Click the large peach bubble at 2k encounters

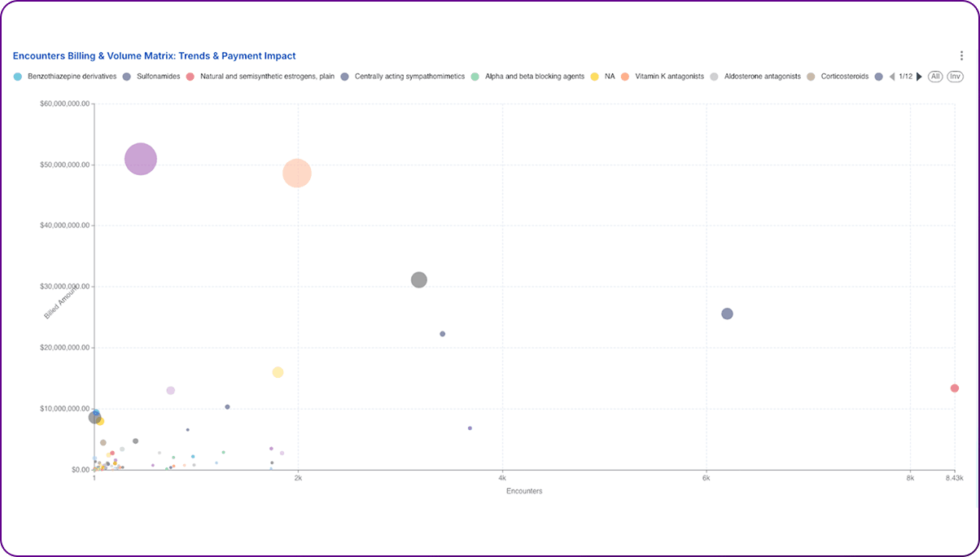[x=297, y=173]
